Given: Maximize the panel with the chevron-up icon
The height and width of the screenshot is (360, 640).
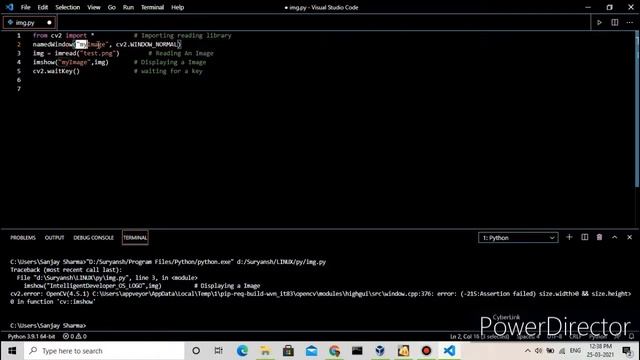Looking at the screenshot, I should tap(614, 237).
